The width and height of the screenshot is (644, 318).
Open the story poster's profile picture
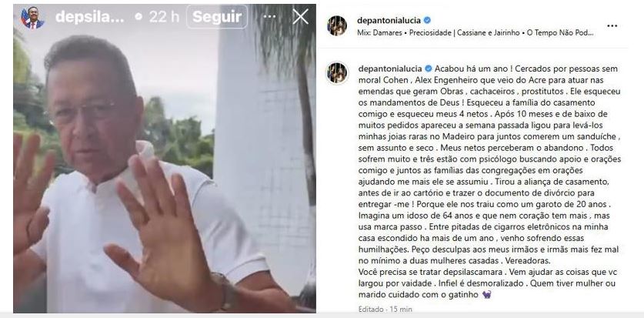click(32, 17)
